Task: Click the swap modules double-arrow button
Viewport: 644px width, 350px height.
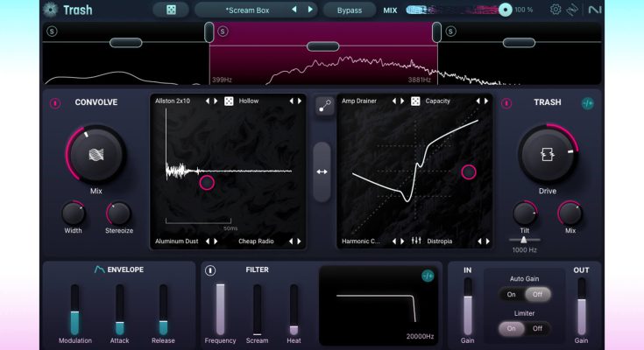Action: [322, 171]
